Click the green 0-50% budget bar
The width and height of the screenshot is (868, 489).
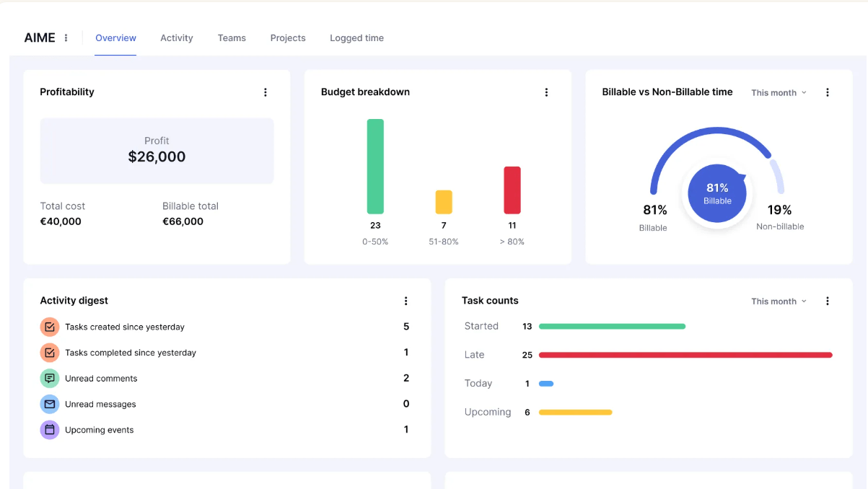(375, 167)
